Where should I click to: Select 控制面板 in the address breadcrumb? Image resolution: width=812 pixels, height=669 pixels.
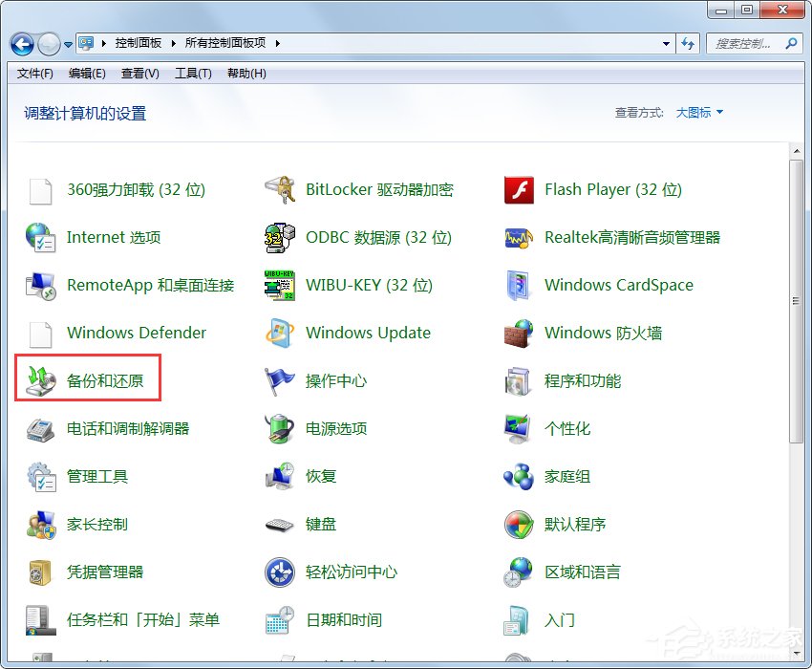click(x=139, y=43)
